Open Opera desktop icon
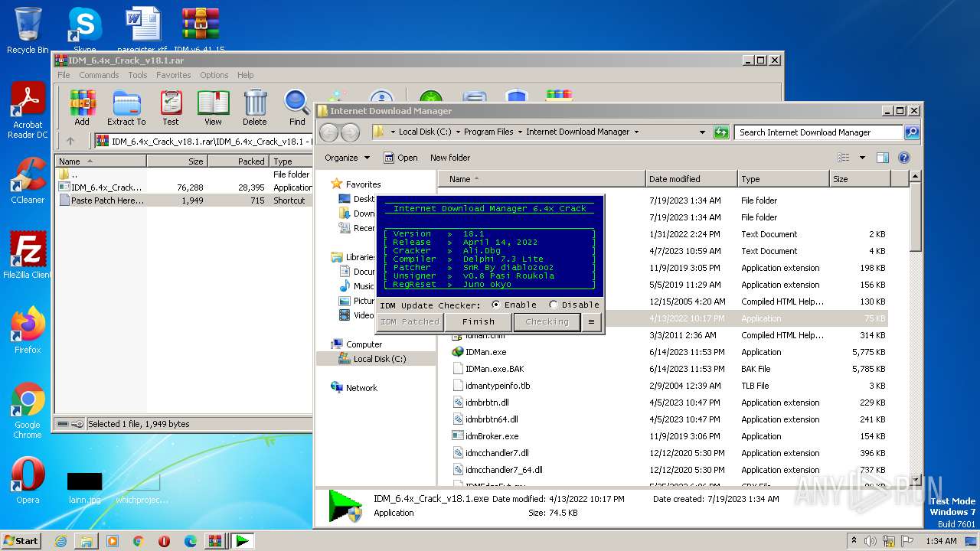 (x=28, y=481)
